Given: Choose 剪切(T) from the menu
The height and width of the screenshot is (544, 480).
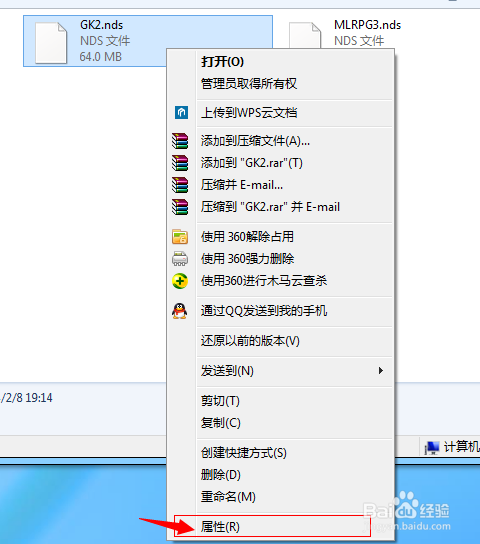Looking at the screenshot, I should (x=221, y=401).
